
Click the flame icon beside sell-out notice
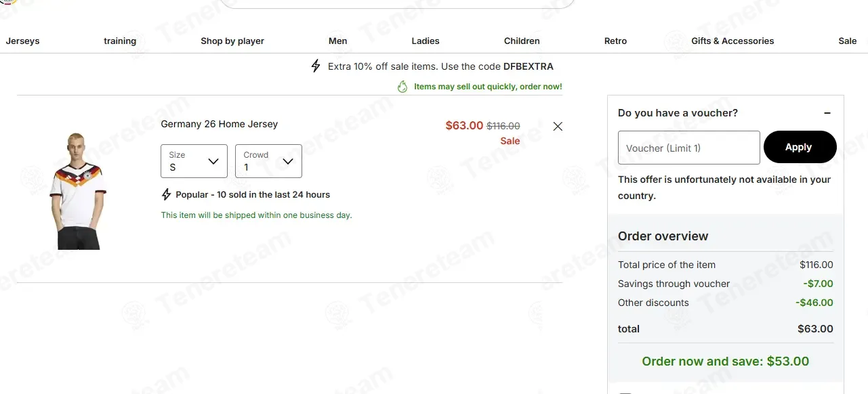(402, 87)
